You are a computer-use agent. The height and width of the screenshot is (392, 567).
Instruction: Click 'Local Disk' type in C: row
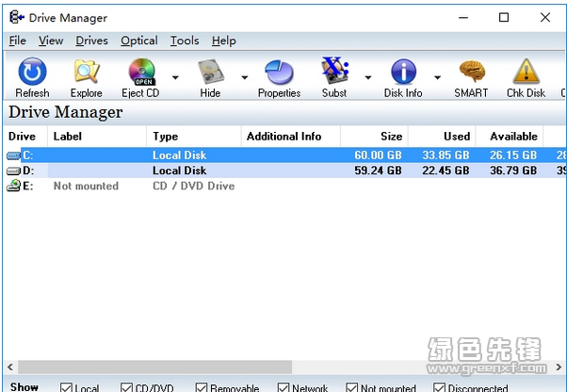tap(179, 155)
